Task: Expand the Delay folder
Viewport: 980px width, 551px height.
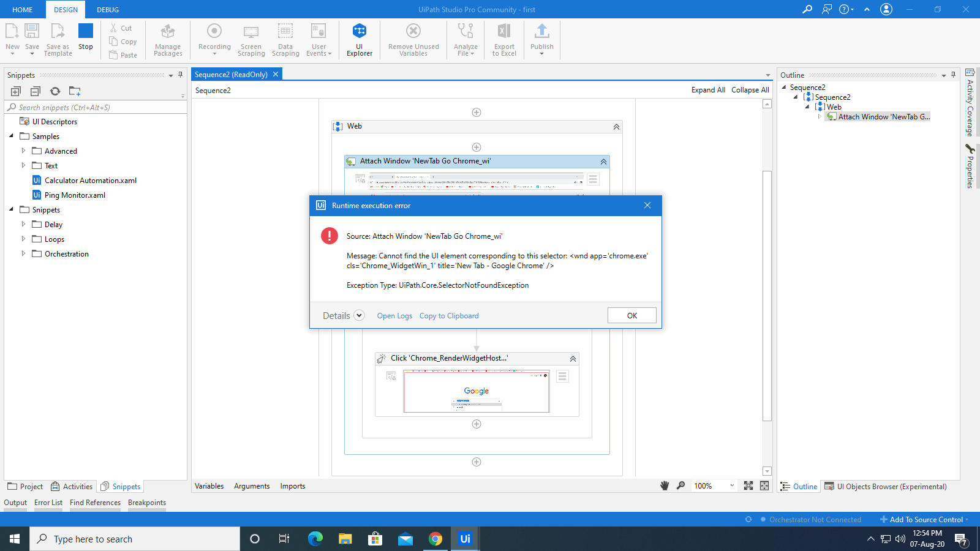Action: click(23, 224)
